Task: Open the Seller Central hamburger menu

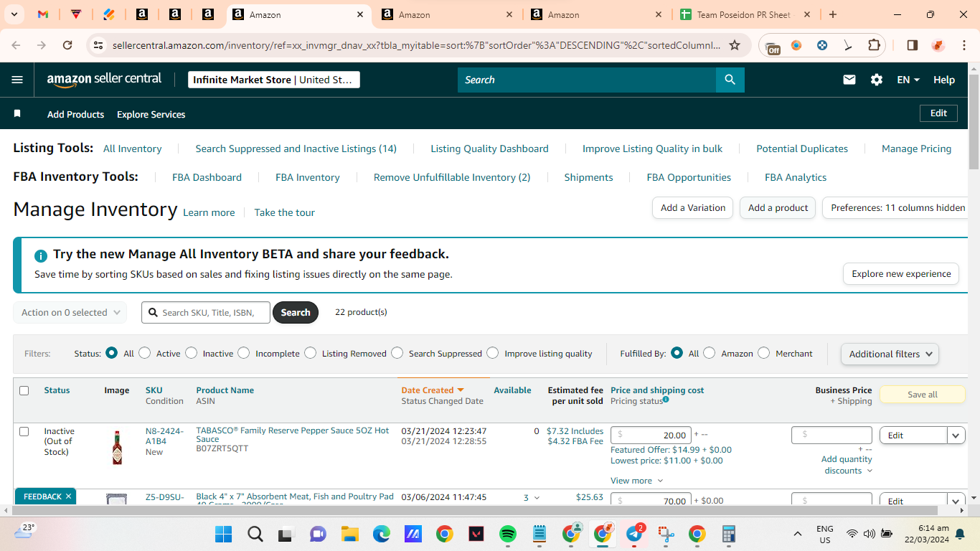Action: (x=17, y=80)
